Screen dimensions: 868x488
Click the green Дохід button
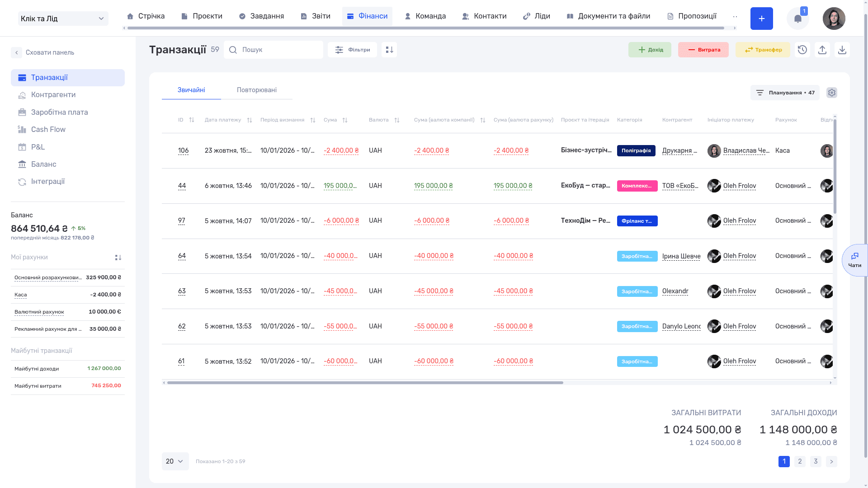(x=650, y=50)
